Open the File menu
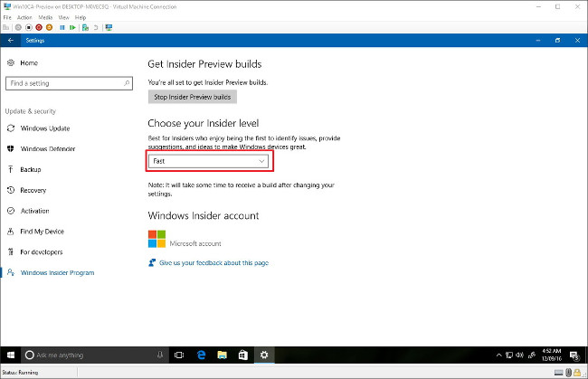The height and width of the screenshot is (379, 588). (7, 17)
